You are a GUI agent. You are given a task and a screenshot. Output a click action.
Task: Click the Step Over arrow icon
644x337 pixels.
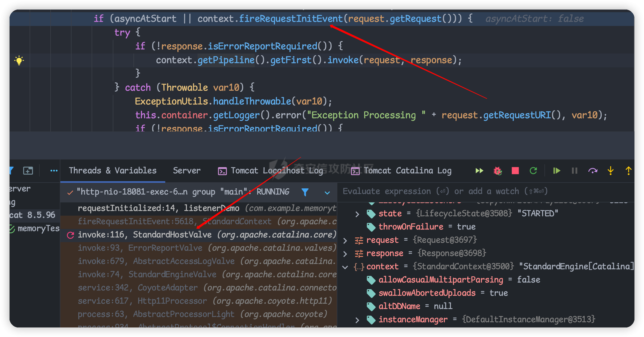[x=593, y=171]
